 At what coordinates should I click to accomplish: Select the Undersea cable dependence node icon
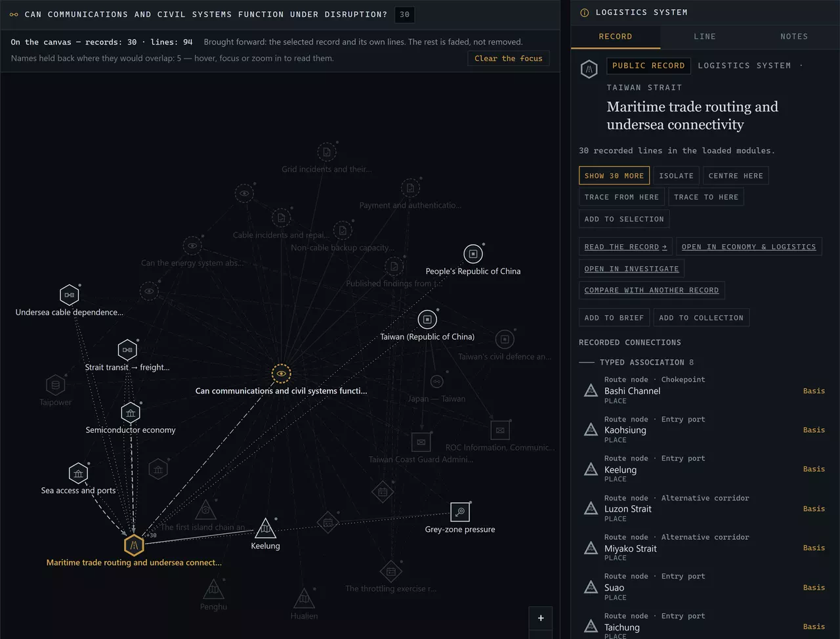tap(69, 295)
